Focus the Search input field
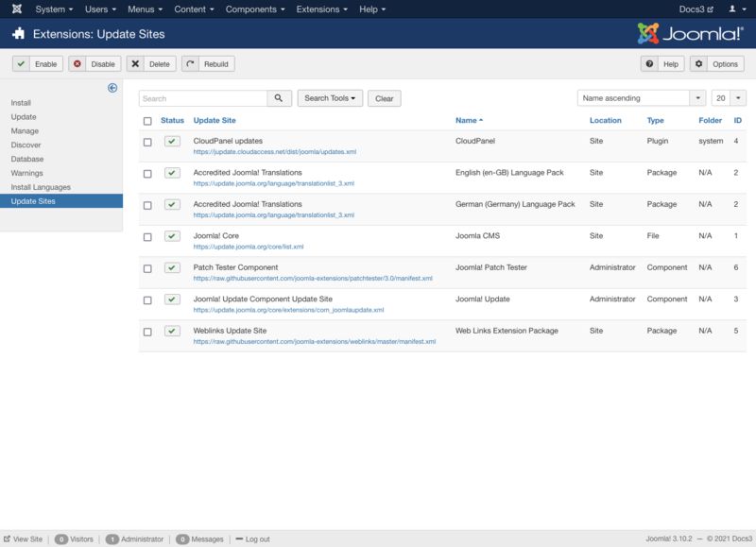 point(203,98)
